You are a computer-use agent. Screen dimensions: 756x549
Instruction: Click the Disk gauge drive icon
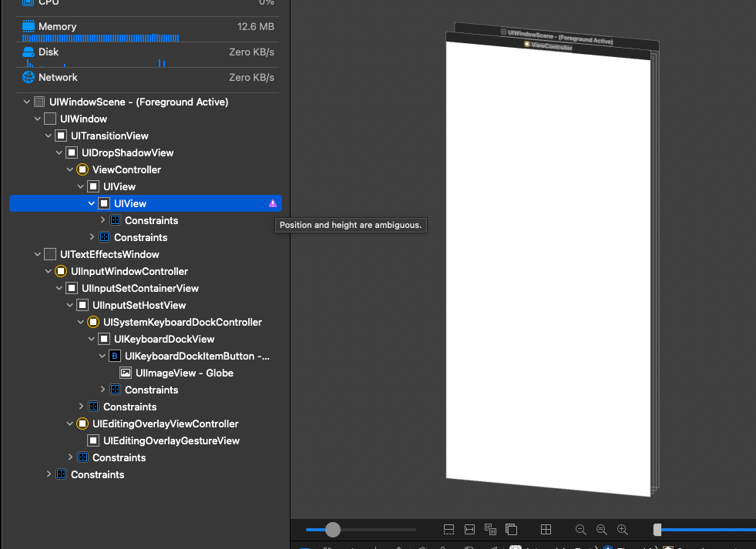[x=29, y=52]
